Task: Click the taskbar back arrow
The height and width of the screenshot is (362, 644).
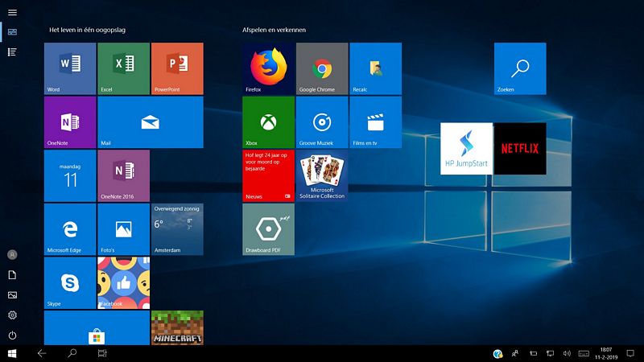Action: point(42,353)
